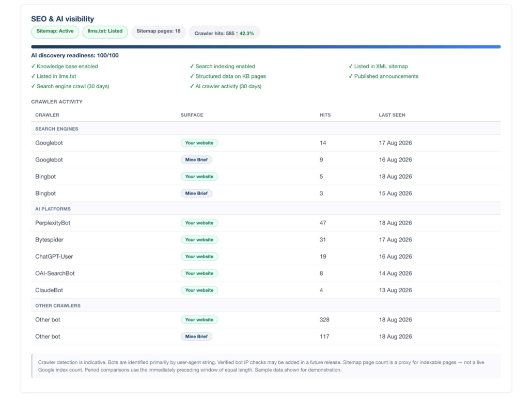
Task: Click the HITS column header
Action: click(325, 115)
